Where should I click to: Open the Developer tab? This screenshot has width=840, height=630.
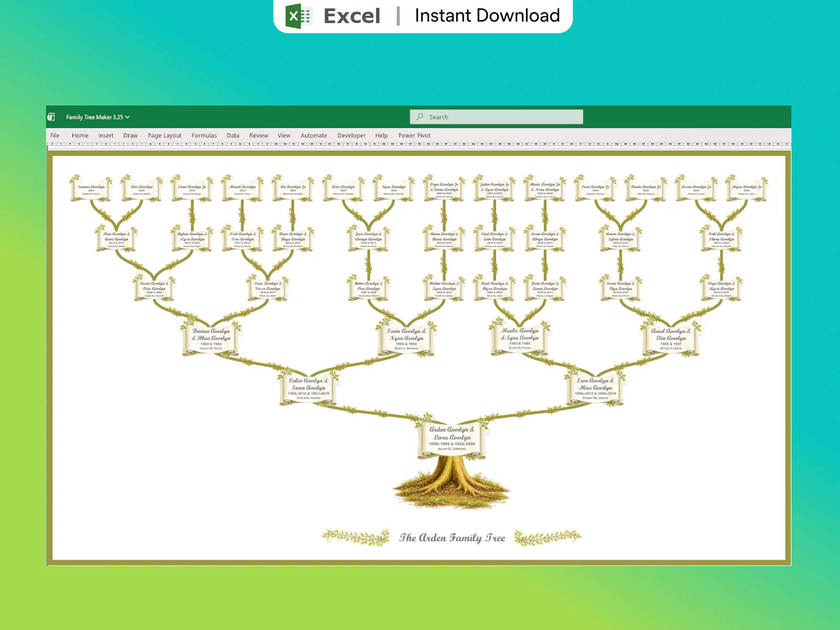pos(351,135)
